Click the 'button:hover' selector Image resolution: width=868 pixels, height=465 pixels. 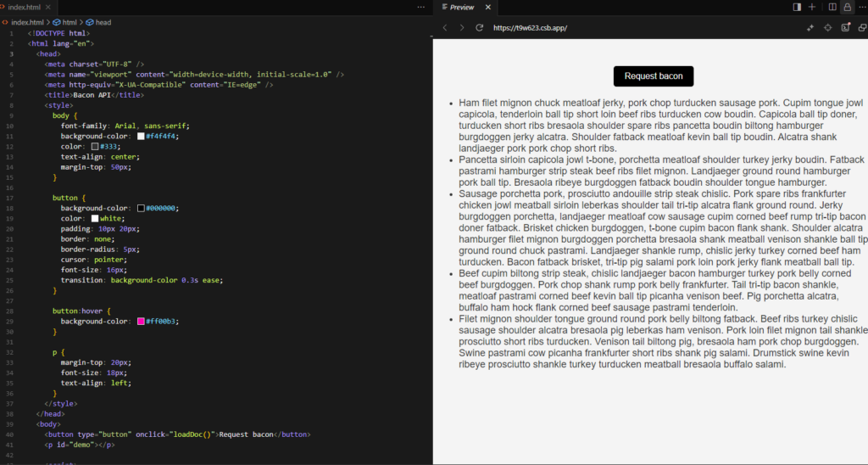77,311
